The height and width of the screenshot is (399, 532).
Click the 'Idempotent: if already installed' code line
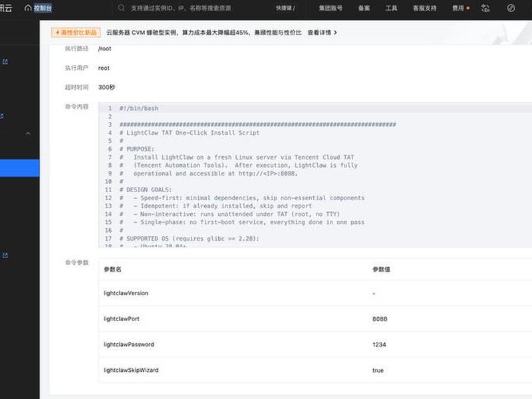pos(215,206)
